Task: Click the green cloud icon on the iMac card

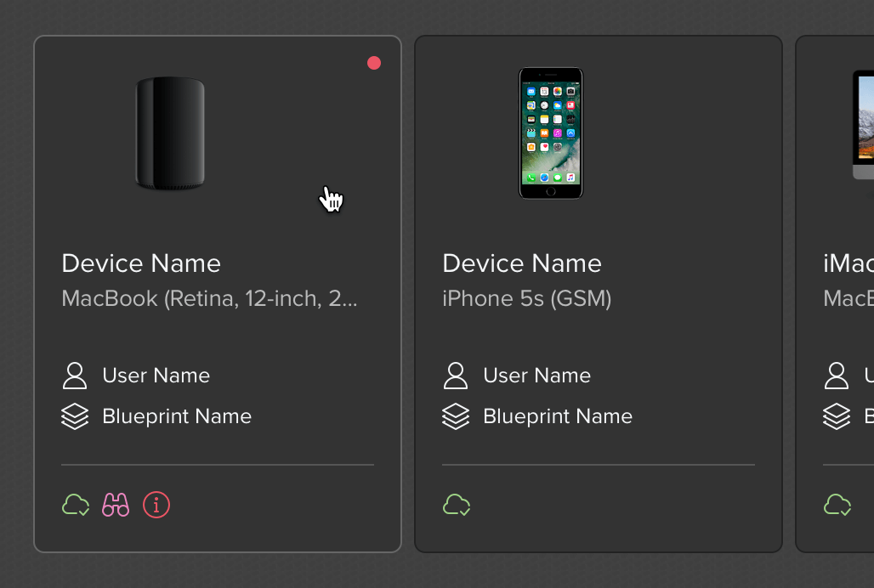Action: coord(837,506)
